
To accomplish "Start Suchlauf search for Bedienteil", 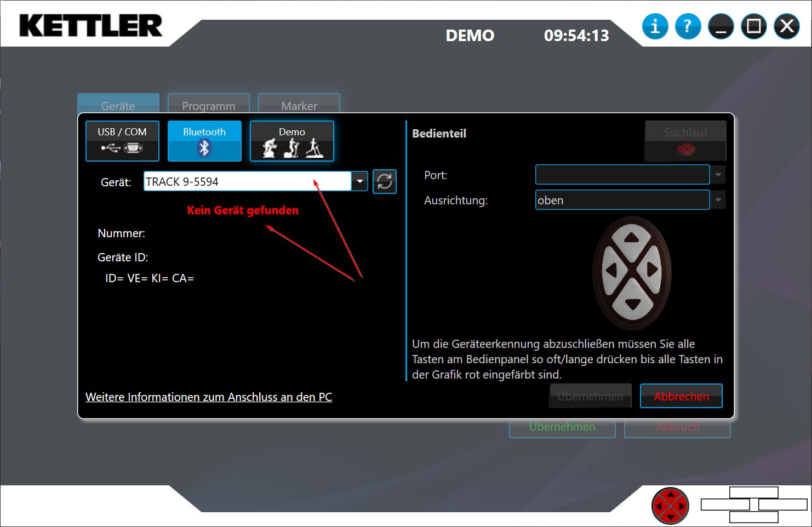I will tap(685, 141).
